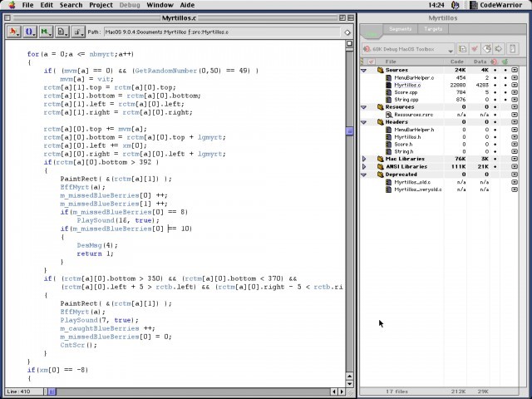Click the Synchronize Modification Dates checkmark icon
This screenshot has height=399, width=532.
475,49
